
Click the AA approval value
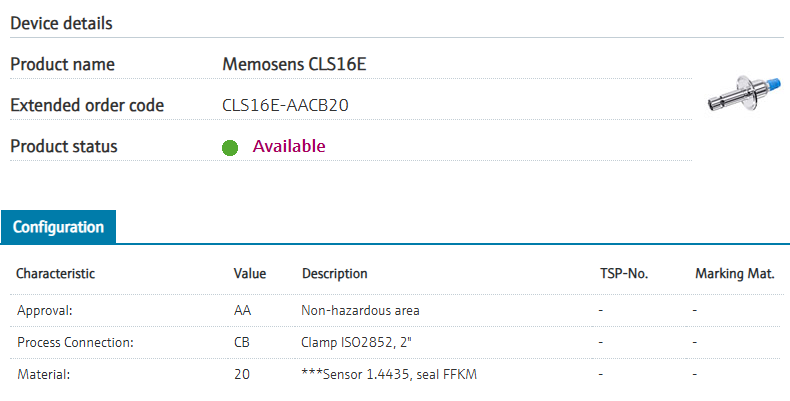coord(242,310)
